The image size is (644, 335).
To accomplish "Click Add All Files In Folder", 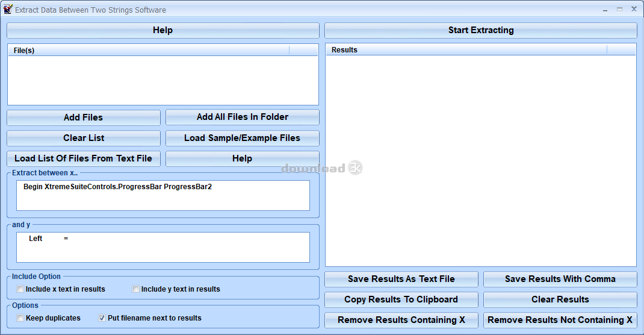I will pyautogui.click(x=243, y=117).
